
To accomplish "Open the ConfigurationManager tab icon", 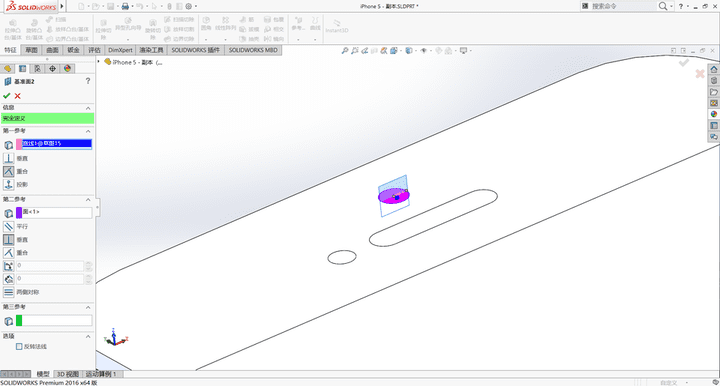I will tap(37, 69).
